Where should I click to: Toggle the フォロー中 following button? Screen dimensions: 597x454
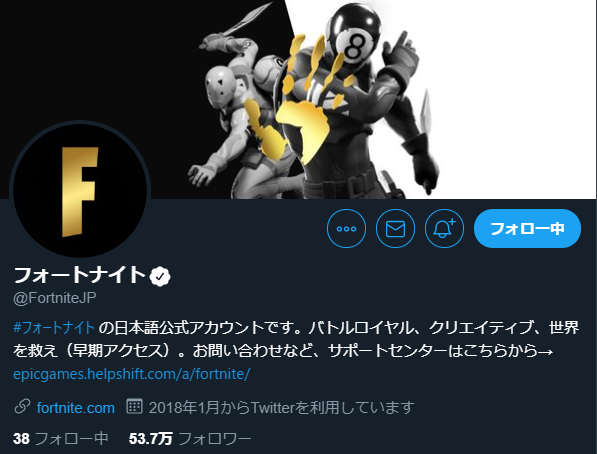point(527,229)
